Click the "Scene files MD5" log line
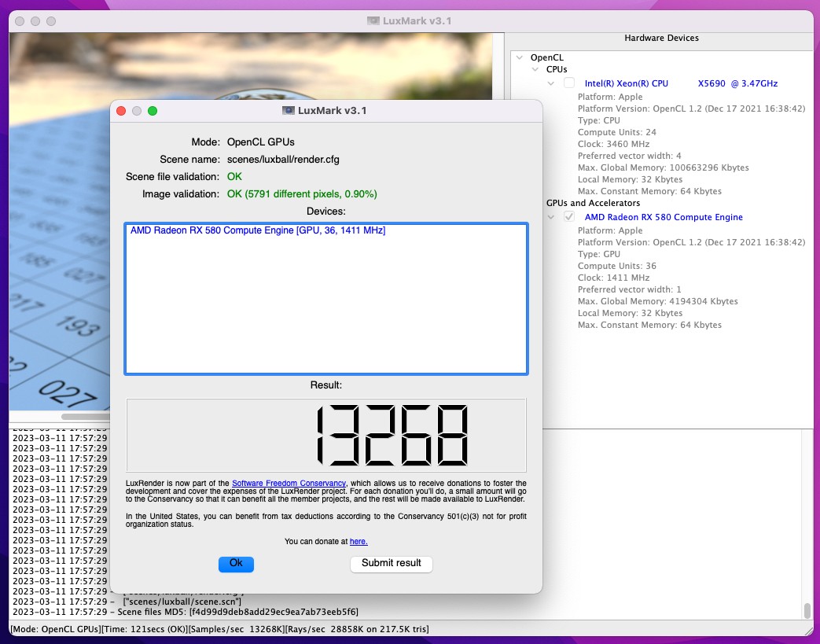Viewport: 820px width, 644px height. 186,612
